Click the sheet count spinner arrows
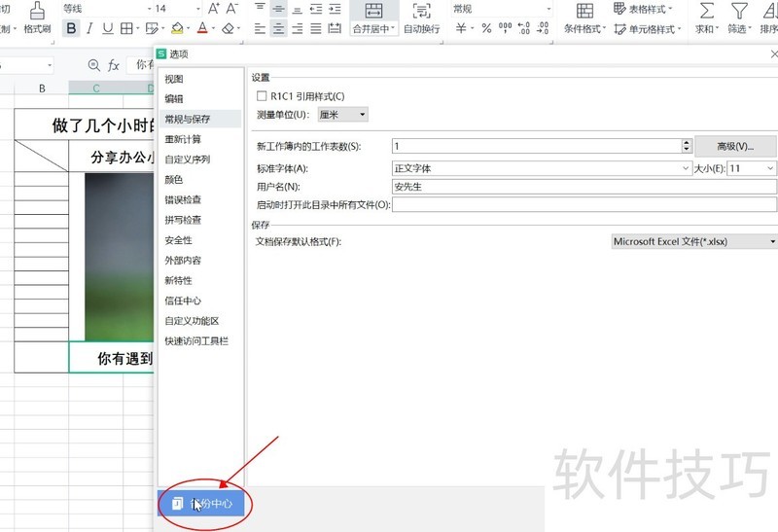 click(x=687, y=146)
